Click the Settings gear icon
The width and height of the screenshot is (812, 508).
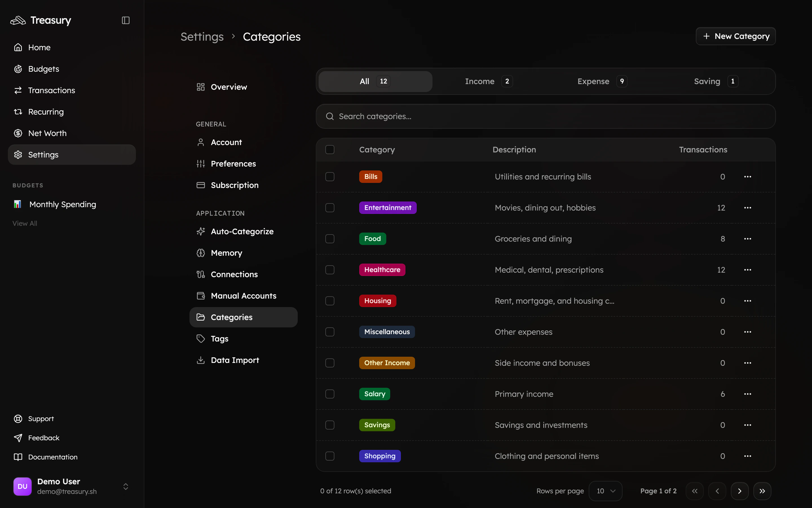click(x=18, y=155)
